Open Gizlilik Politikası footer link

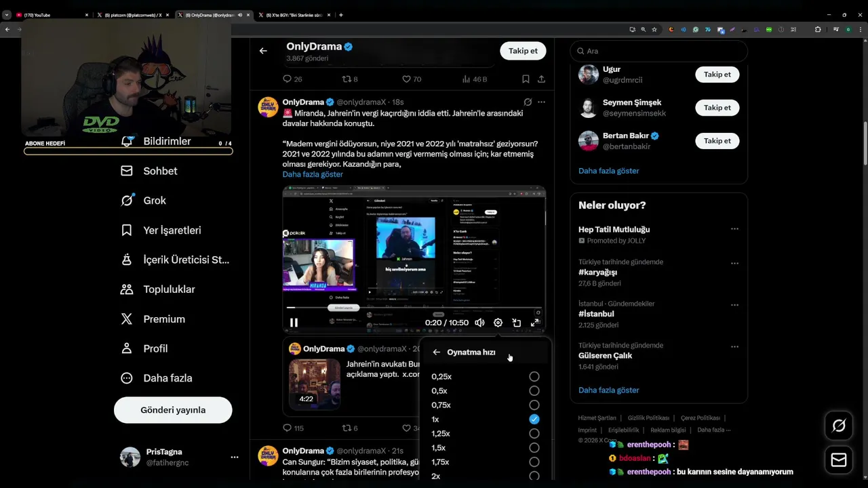point(648,418)
